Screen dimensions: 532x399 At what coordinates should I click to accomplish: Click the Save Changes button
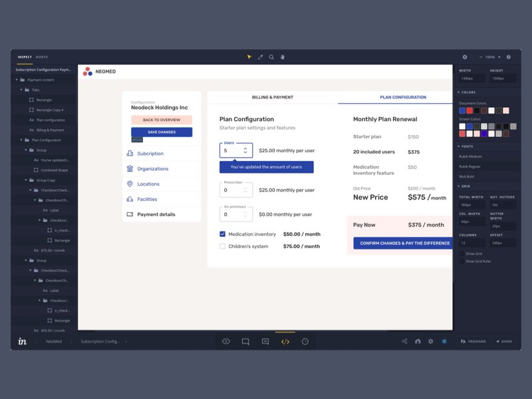pyautogui.click(x=162, y=132)
